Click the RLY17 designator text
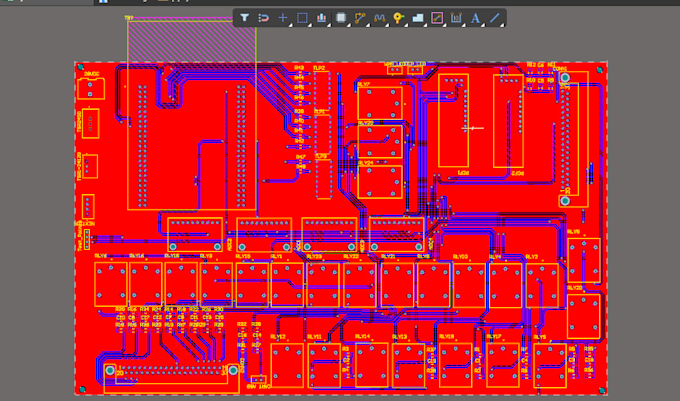The height and width of the screenshot is (401, 680). 494,336
